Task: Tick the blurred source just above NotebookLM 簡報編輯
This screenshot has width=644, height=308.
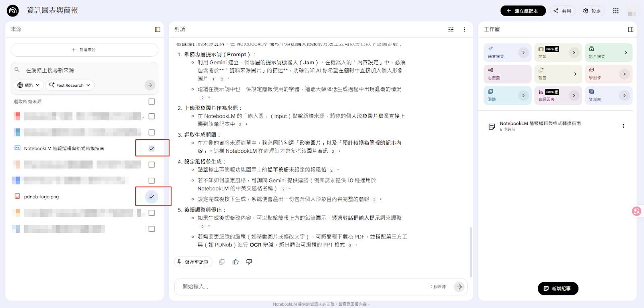Action: 151,132
